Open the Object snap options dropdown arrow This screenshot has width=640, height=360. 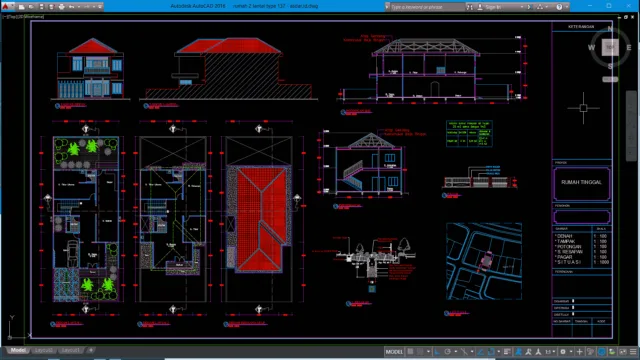[499, 351]
